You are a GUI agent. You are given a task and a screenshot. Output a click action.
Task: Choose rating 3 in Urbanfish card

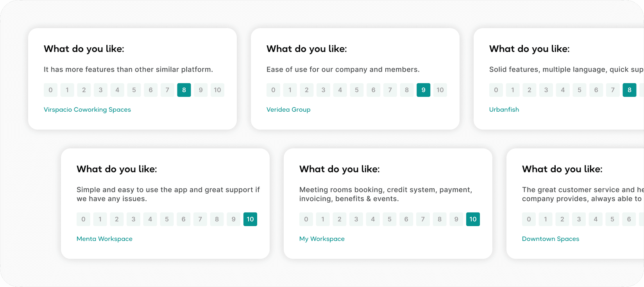[546, 90]
